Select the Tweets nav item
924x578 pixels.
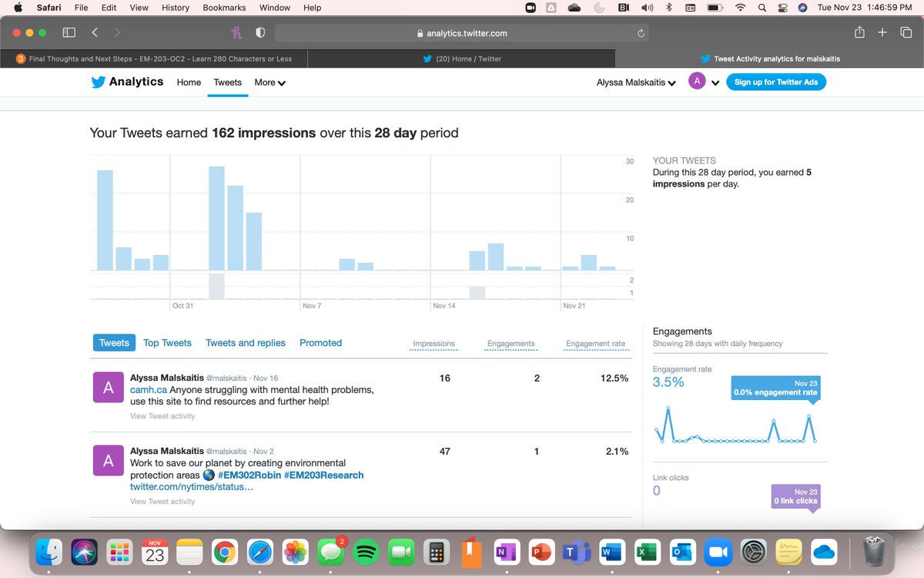click(x=227, y=82)
